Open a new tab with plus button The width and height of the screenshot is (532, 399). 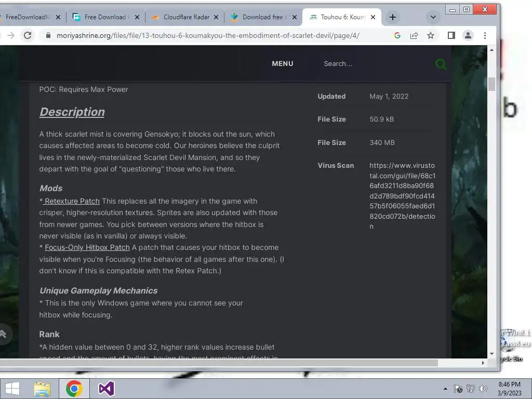(393, 17)
